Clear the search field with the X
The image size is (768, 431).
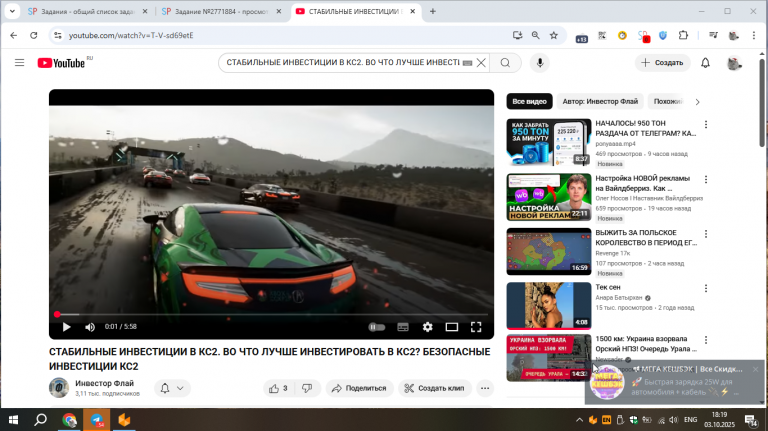[481, 63]
